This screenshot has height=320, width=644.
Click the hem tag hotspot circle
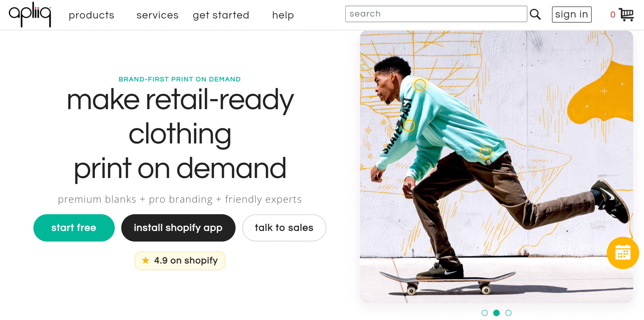[485, 153]
